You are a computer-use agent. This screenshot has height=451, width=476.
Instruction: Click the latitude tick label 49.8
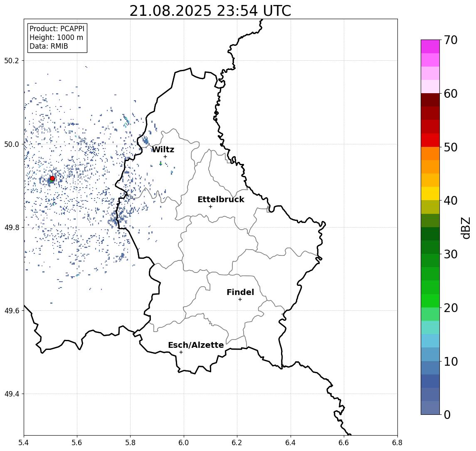tap(11, 227)
